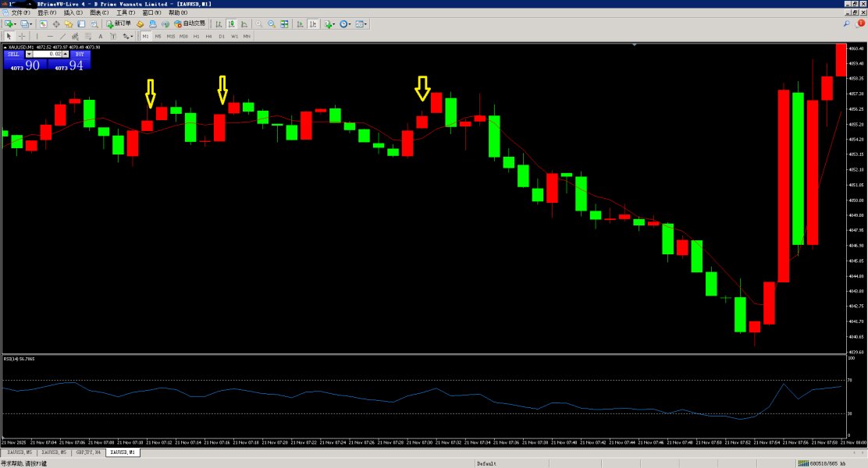Screen dimensions: 868x468
Task: Click the lot volume input field
Action: coord(48,55)
